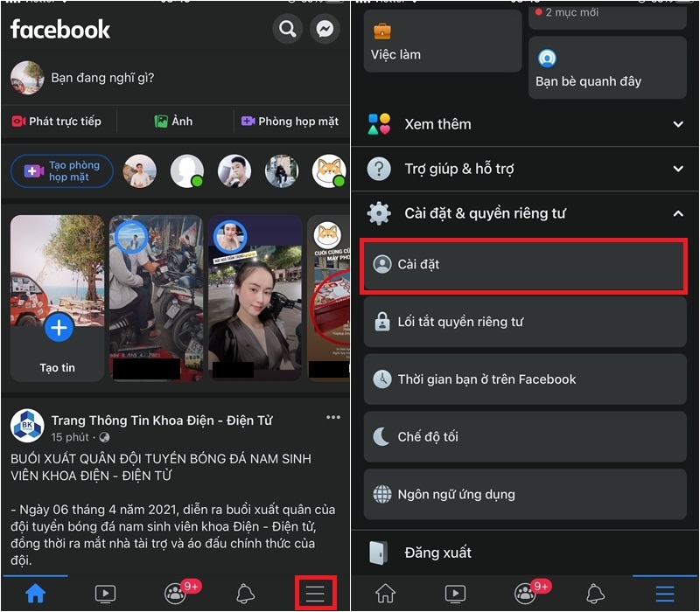Open post options three-dot menu
Viewport: 700px width, 612px height.
[x=333, y=418]
